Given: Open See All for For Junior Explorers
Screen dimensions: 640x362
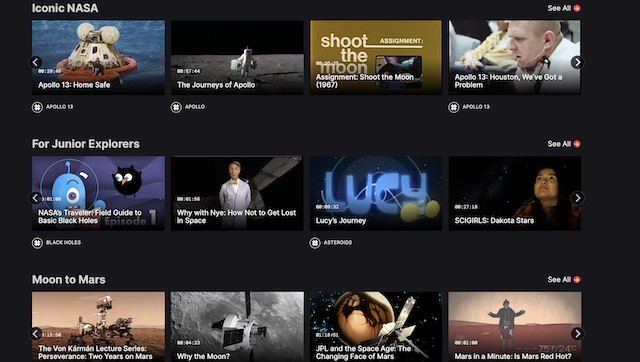Looking at the screenshot, I should pos(564,144).
